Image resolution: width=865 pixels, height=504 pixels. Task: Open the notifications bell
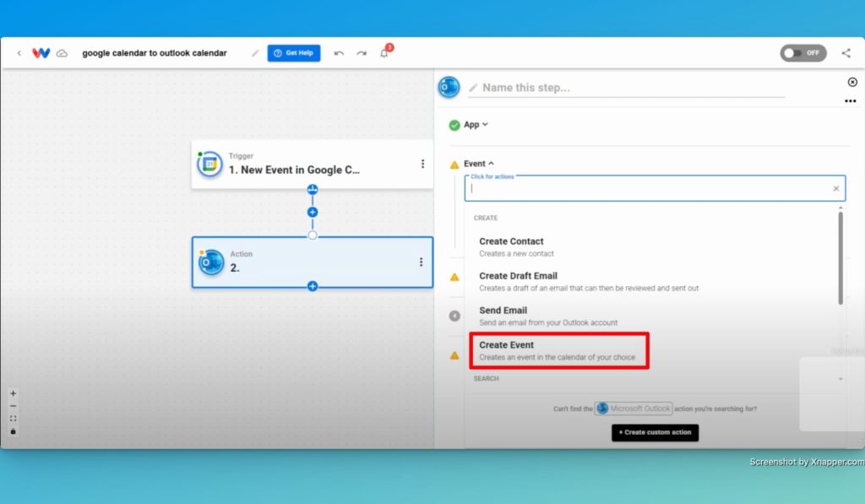click(384, 53)
